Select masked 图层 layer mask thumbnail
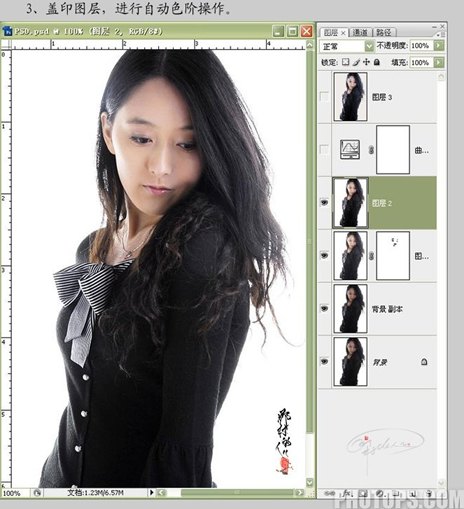464x509 pixels. pyautogui.click(x=393, y=256)
